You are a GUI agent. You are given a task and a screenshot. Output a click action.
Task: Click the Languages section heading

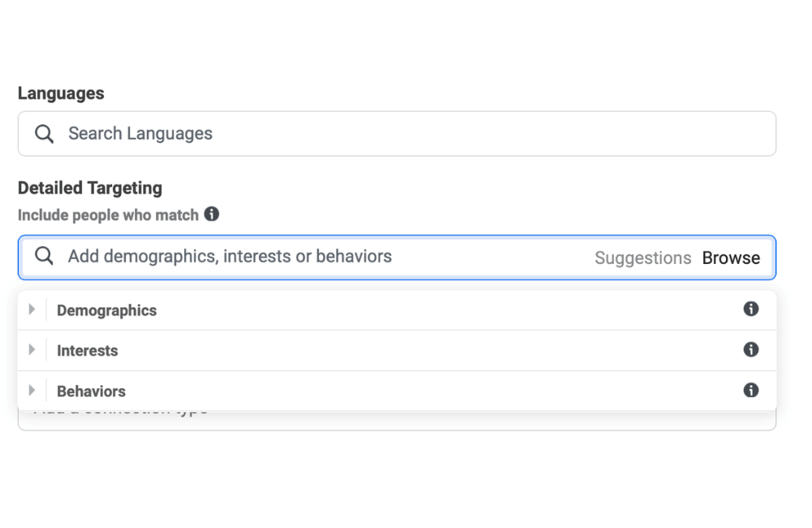(60, 93)
